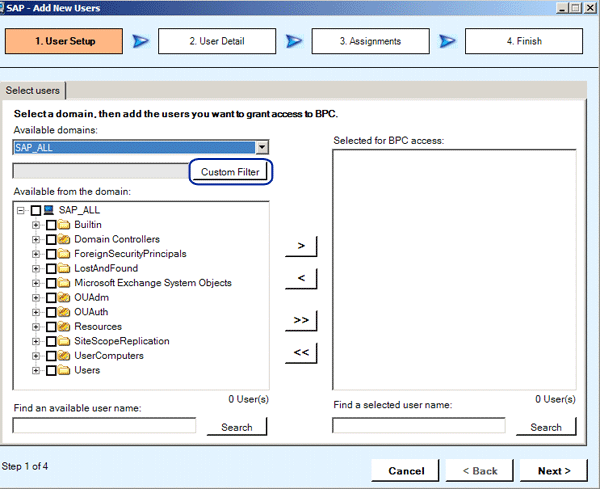
Task: Select the Microsoft Exchange System Objects label
Action: [x=153, y=283]
